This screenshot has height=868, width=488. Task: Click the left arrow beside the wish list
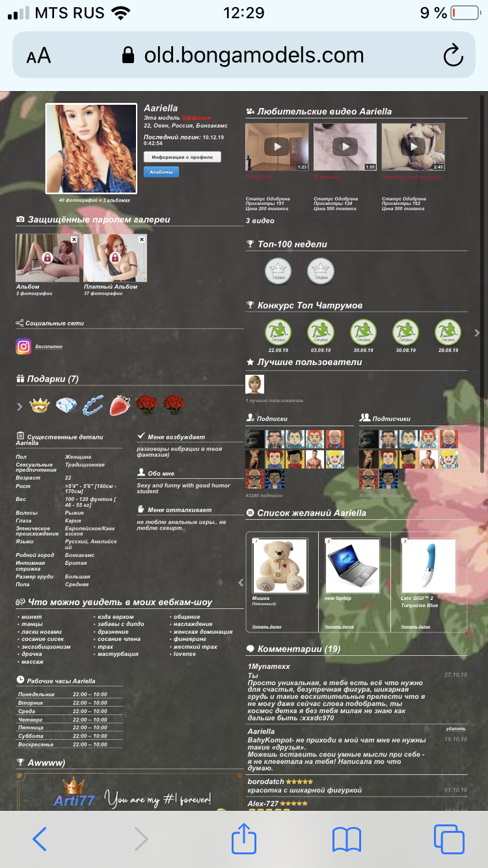coord(240,582)
